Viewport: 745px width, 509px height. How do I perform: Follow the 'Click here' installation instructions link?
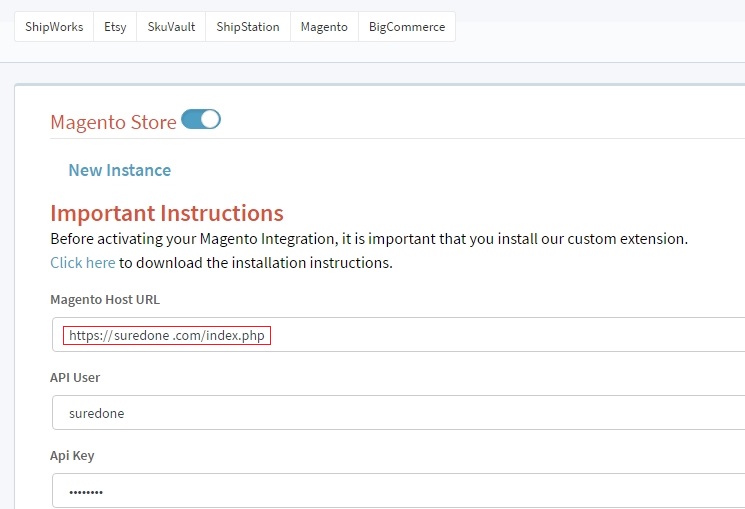(x=83, y=262)
